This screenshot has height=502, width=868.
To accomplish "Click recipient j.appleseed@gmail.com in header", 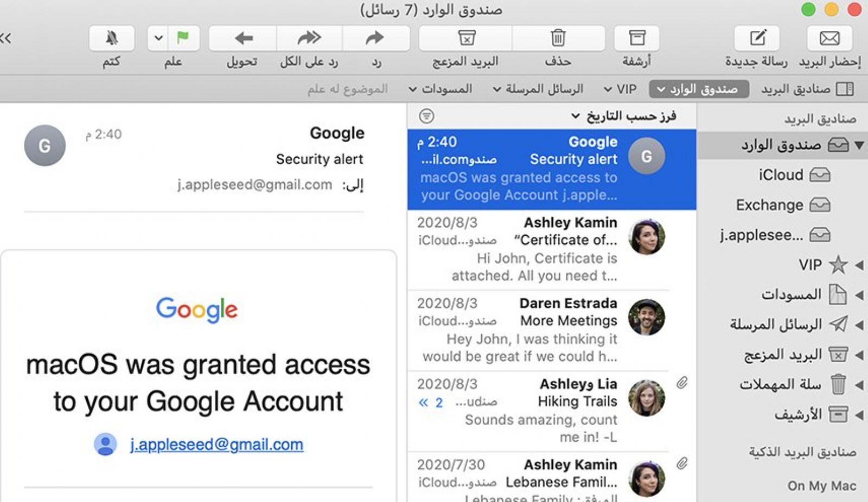I will [254, 185].
